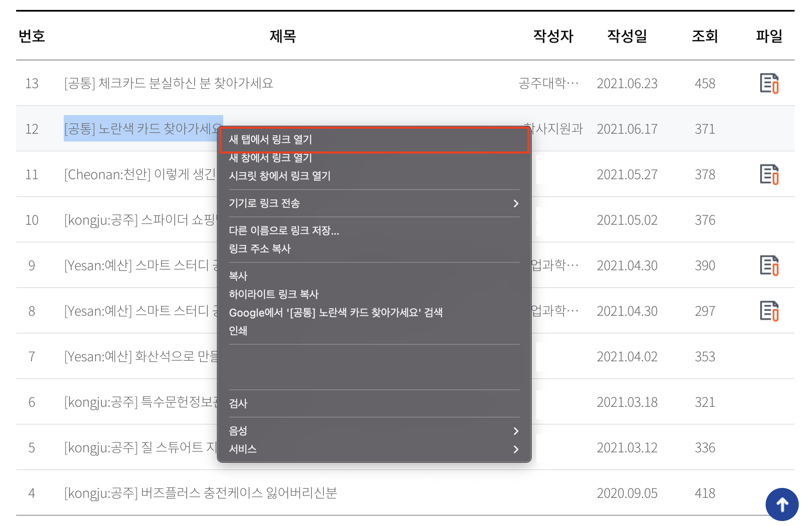Select '시크릿 창에서 링크 열기' option

[x=374, y=176]
